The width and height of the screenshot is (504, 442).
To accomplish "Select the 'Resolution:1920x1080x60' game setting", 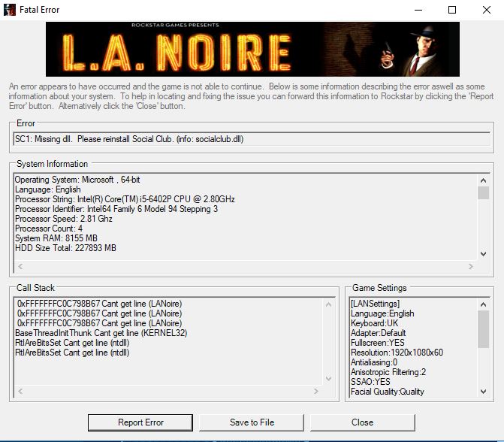I will [397, 353].
